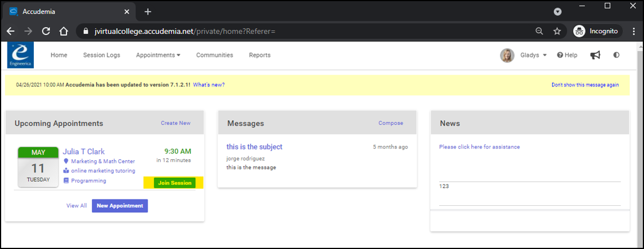Click the New Appointment button
The image size is (644, 249).
(x=120, y=206)
